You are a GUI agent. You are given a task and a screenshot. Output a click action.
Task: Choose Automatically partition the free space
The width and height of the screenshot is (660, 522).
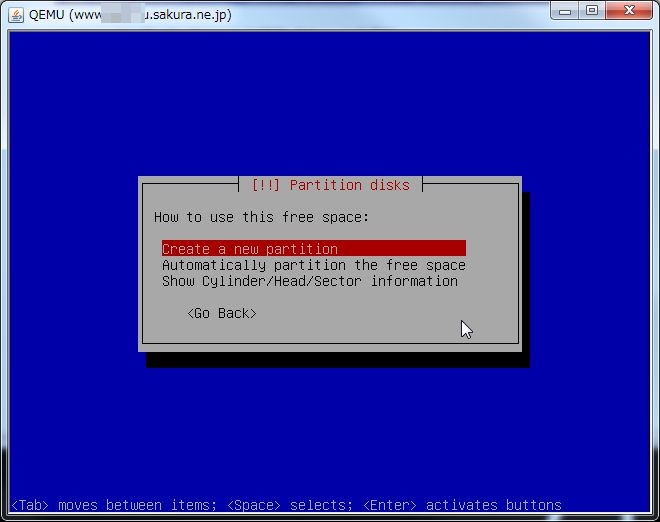coord(314,265)
